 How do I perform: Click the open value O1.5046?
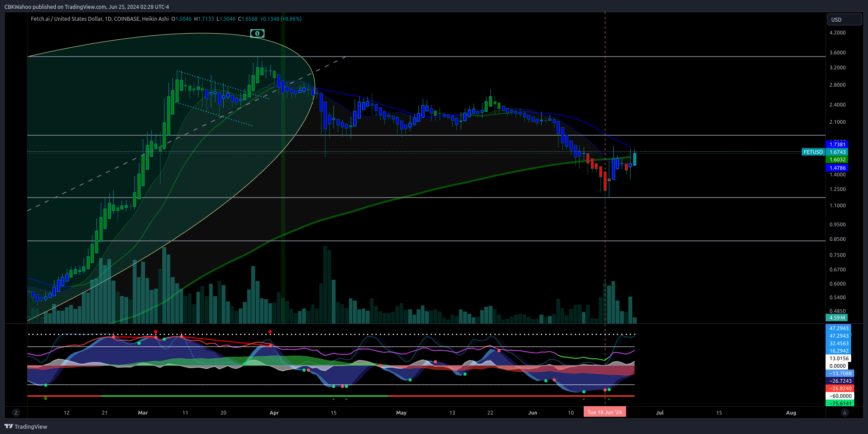(181, 19)
